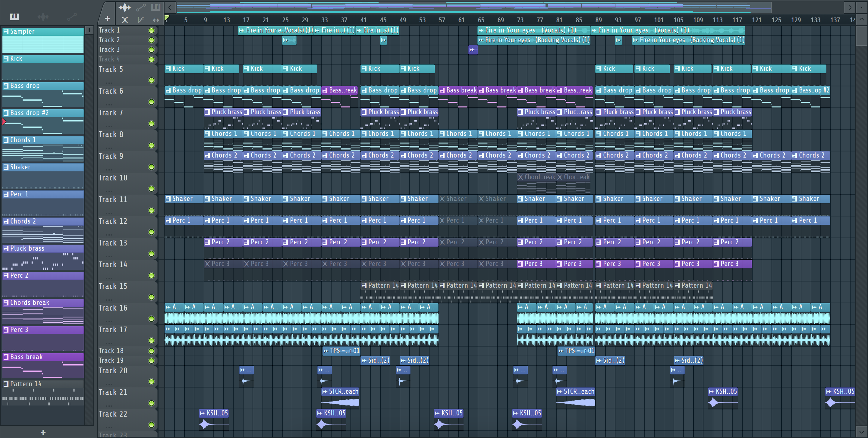
Task: Click the small button beside Sampler item
Action: point(89,30)
